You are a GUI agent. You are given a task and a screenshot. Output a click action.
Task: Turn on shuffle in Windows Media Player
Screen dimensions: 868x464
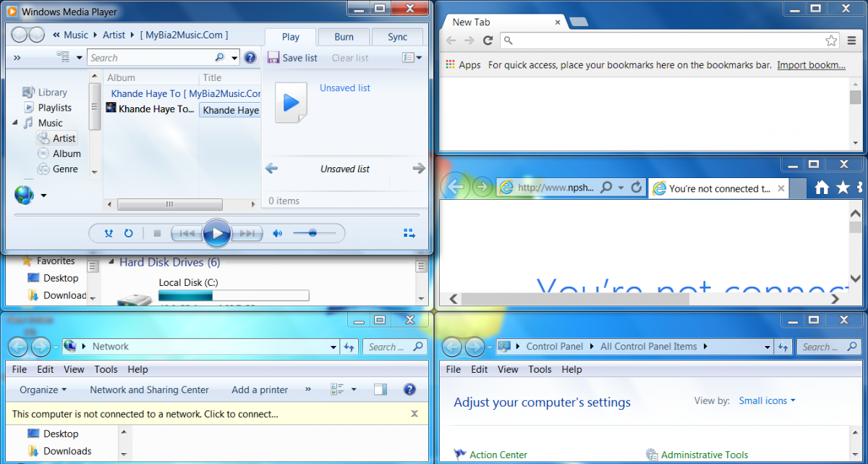[109, 233]
